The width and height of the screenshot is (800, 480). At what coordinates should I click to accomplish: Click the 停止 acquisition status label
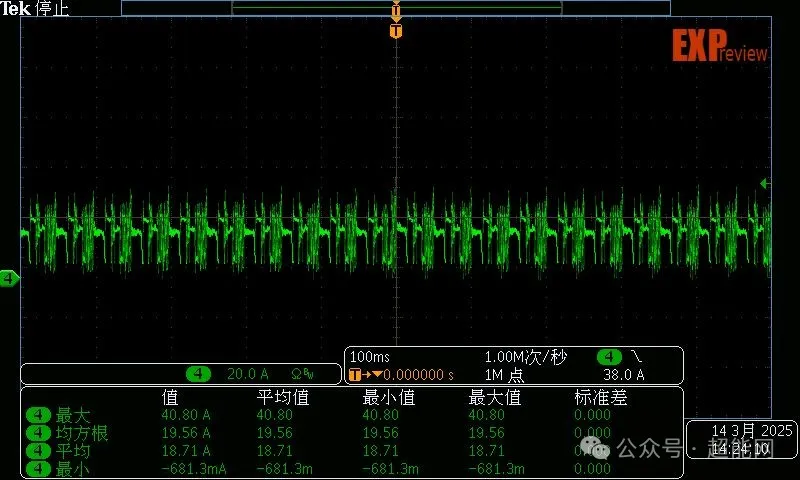pos(51,8)
